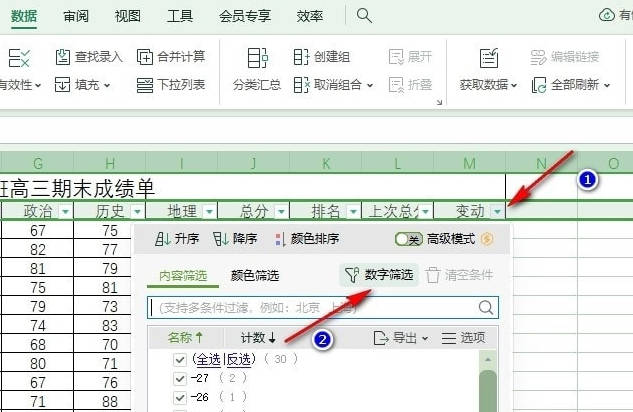Click the 全选 link
Screen dimensions: 633x412
point(208,359)
